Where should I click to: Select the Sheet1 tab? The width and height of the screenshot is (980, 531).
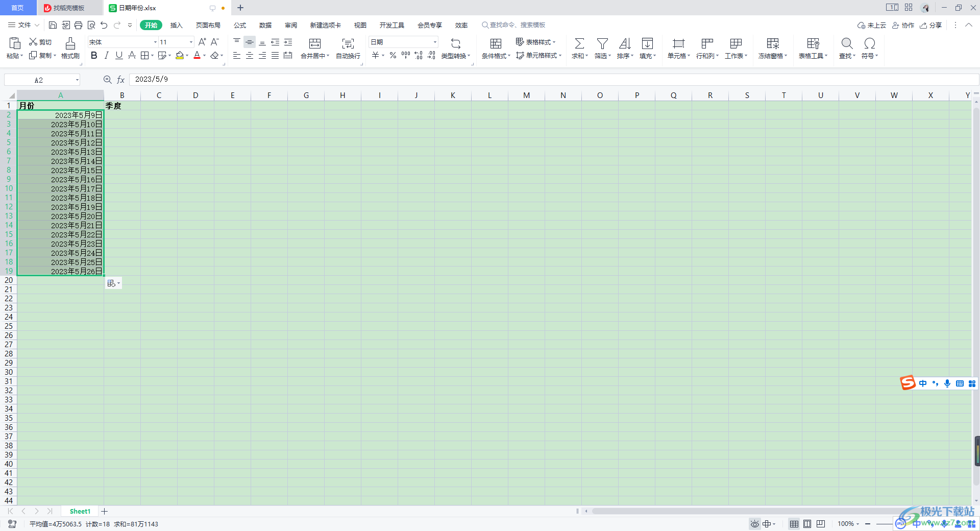point(80,511)
